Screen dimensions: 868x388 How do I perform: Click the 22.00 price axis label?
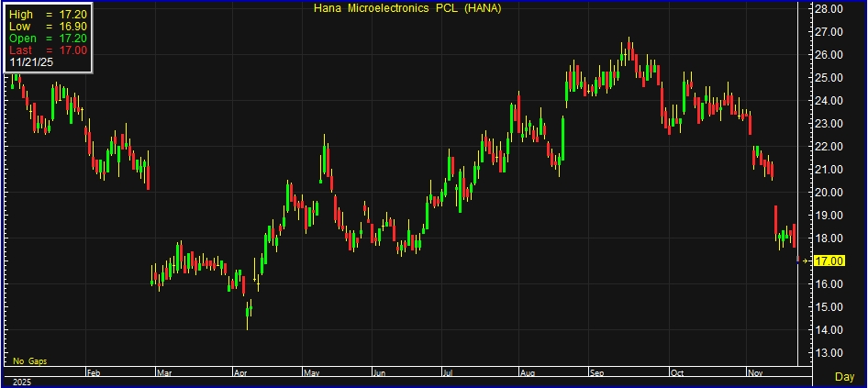pyautogui.click(x=829, y=147)
